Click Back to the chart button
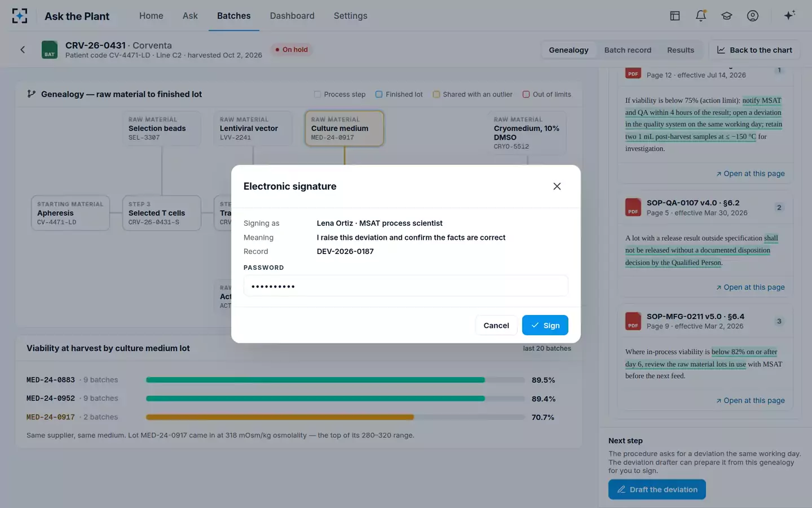This screenshot has width=812, height=508. click(754, 50)
